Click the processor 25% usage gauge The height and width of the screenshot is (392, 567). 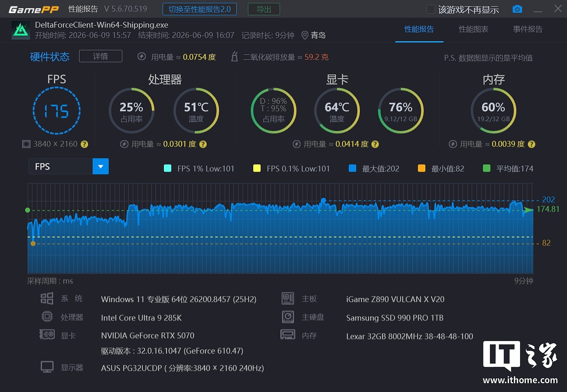[x=131, y=111]
